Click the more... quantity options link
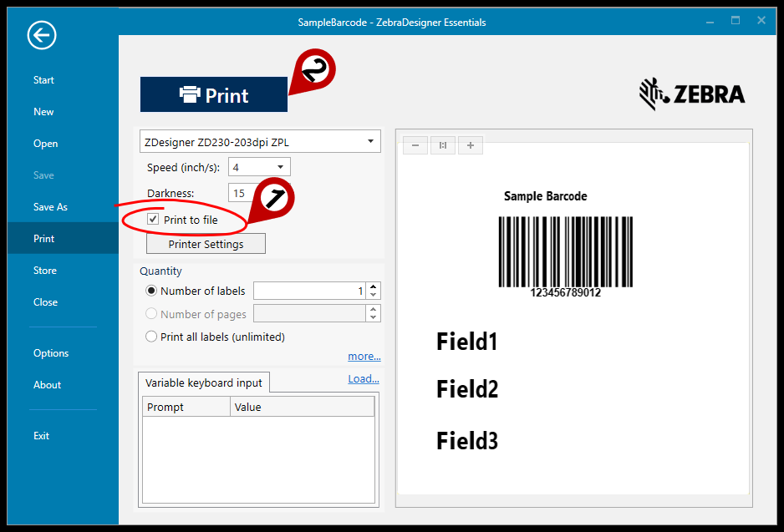 (364, 357)
